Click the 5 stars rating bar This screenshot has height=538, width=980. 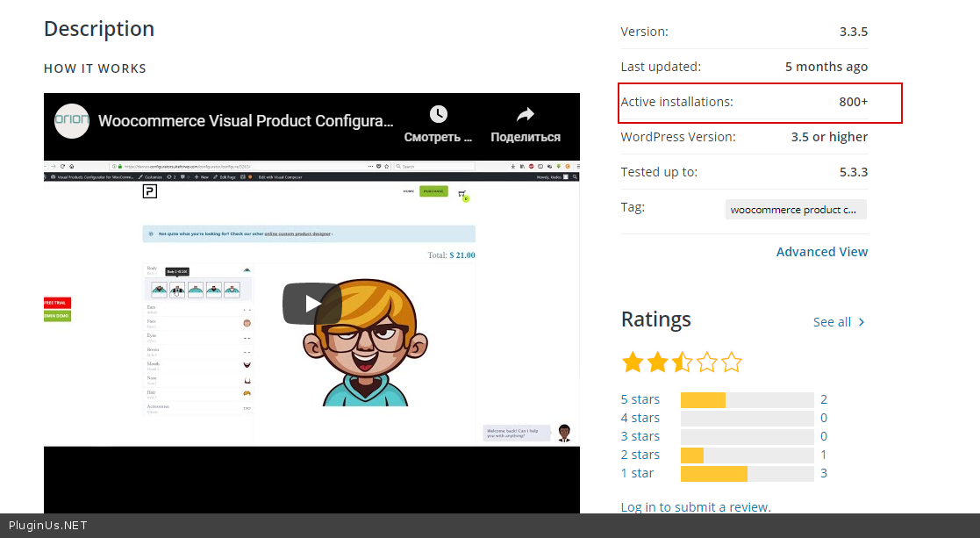(747, 400)
